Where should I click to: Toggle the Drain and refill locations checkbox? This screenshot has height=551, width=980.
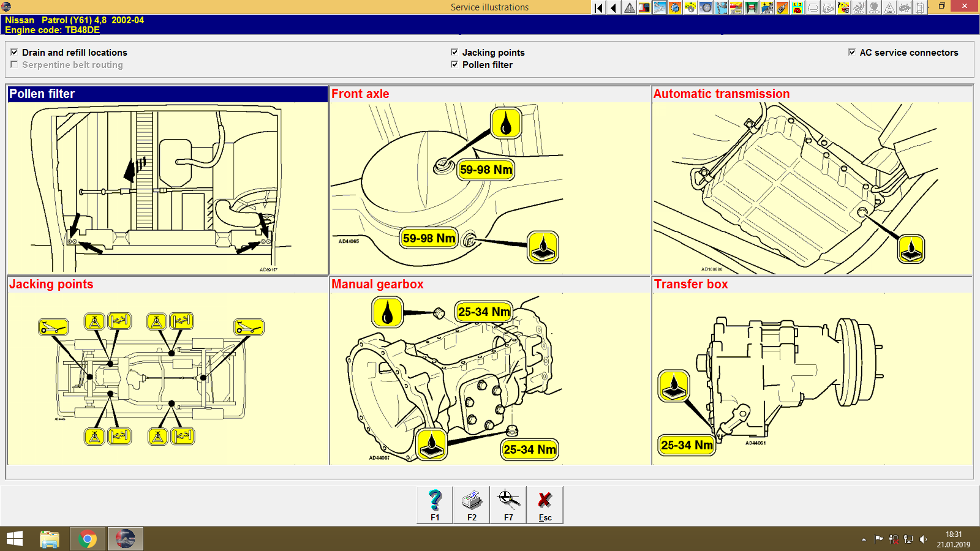point(14,52)
